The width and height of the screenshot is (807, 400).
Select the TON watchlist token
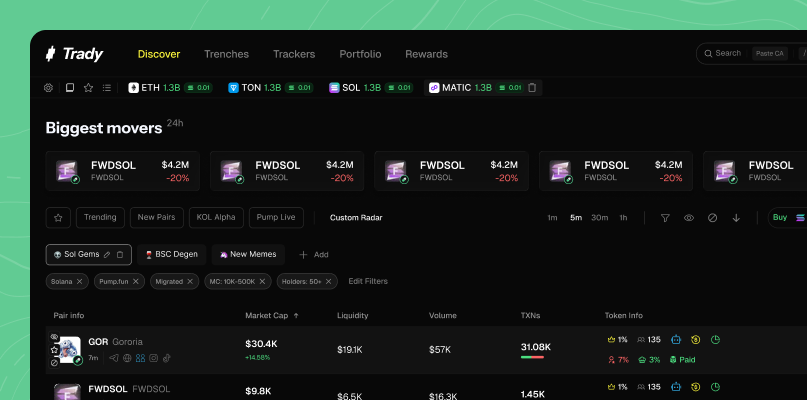click(271, 88)
